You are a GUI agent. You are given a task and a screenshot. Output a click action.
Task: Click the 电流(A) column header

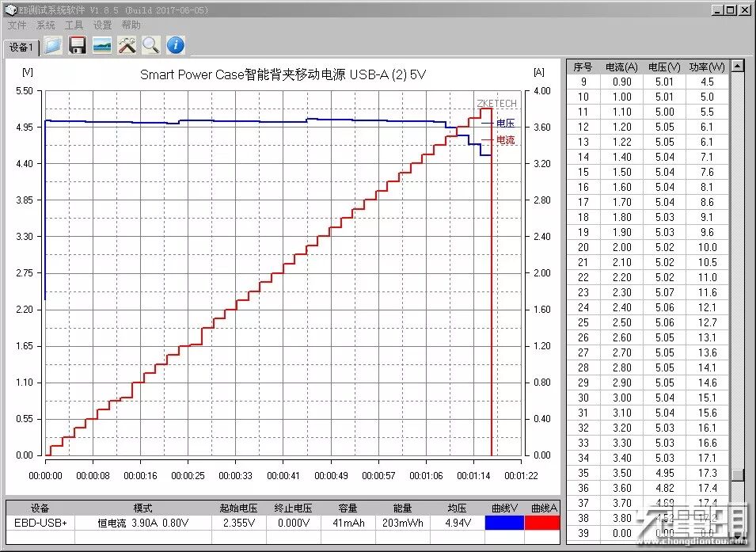click(621, 67)
